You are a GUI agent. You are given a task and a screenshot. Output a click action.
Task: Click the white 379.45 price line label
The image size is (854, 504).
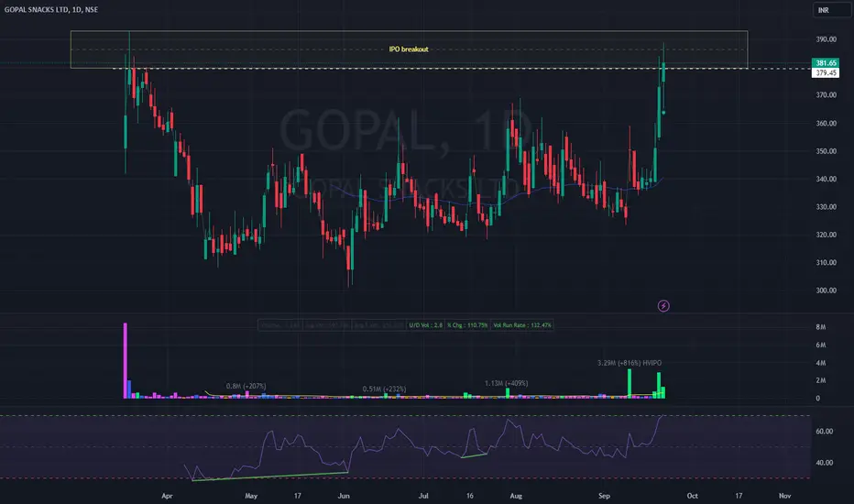click(826, 72)
